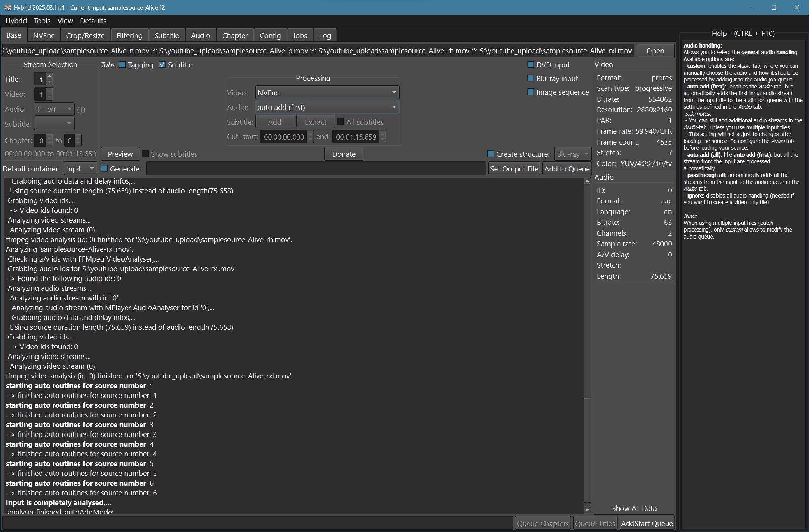Open Default container mp4 dropdown

coord(80,169)
